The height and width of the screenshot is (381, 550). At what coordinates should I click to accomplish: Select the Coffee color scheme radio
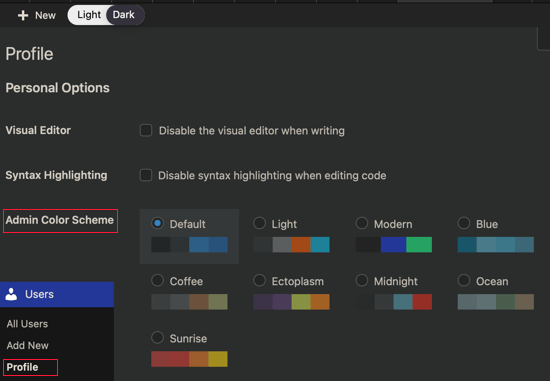(157, 280)
